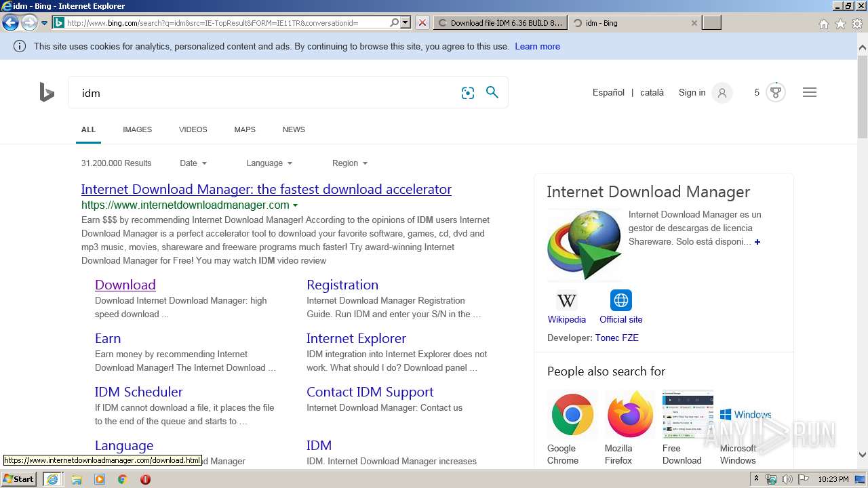Open the File Explorer taskbar icon
This screenshot has width=868, height=488.
(x=77, y=479)
